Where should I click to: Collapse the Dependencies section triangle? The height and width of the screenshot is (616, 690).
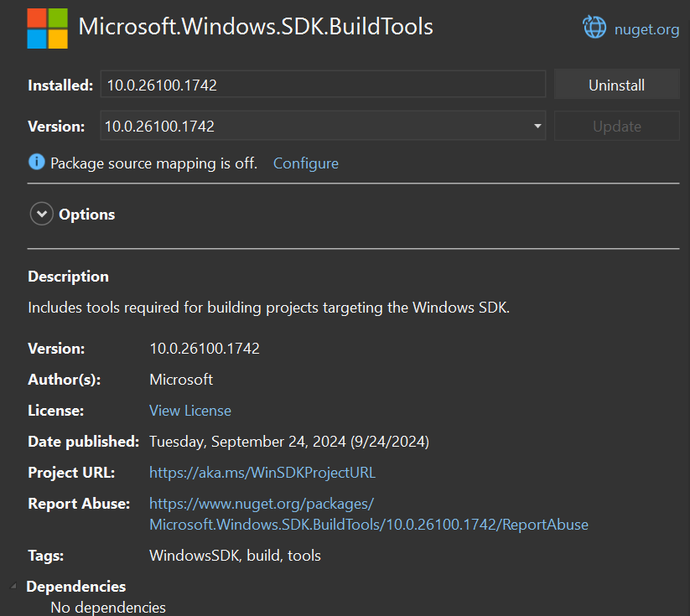[13, 586]
